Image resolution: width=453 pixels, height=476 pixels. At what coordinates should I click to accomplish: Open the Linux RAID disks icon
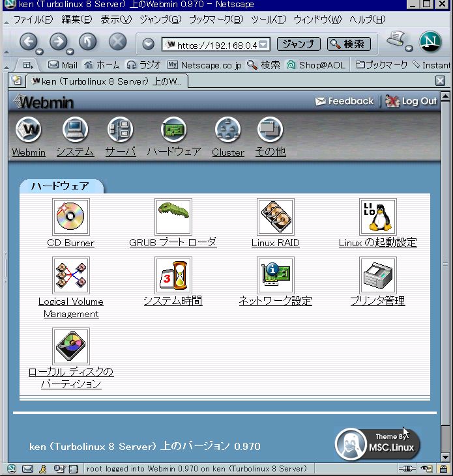coord(276,216)
